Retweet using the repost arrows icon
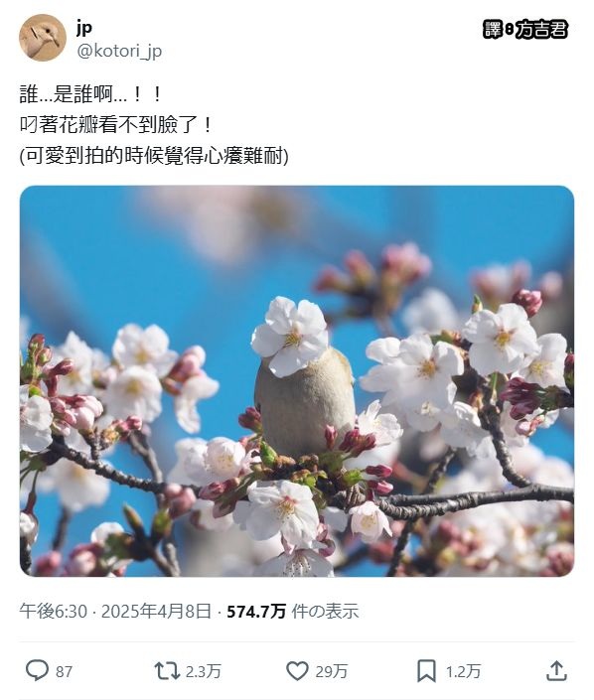This screenshot has height=700, width=594. 167,671
